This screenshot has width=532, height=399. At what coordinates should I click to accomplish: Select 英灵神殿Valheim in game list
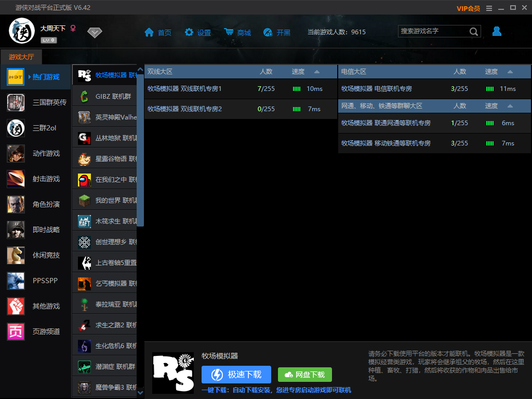click(x=104, y=117)
